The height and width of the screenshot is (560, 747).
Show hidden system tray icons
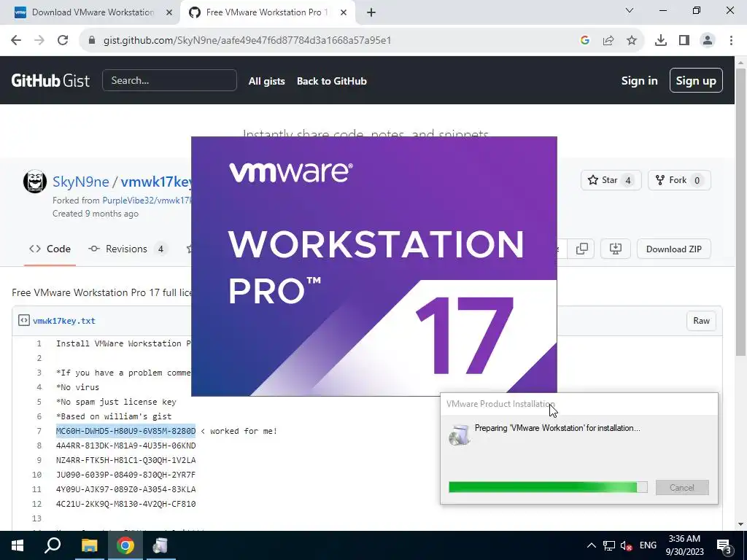pyautogui.click(x=591, y=545)
